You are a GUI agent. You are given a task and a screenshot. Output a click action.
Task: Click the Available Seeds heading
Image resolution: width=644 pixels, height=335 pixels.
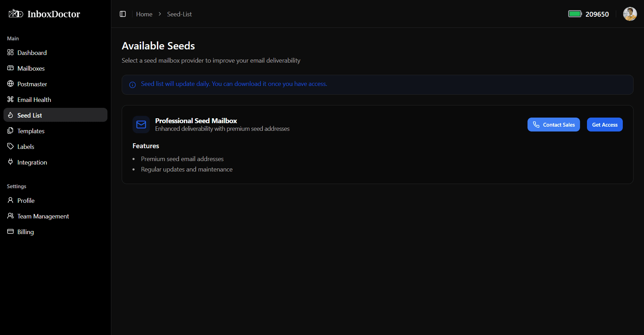158,46
